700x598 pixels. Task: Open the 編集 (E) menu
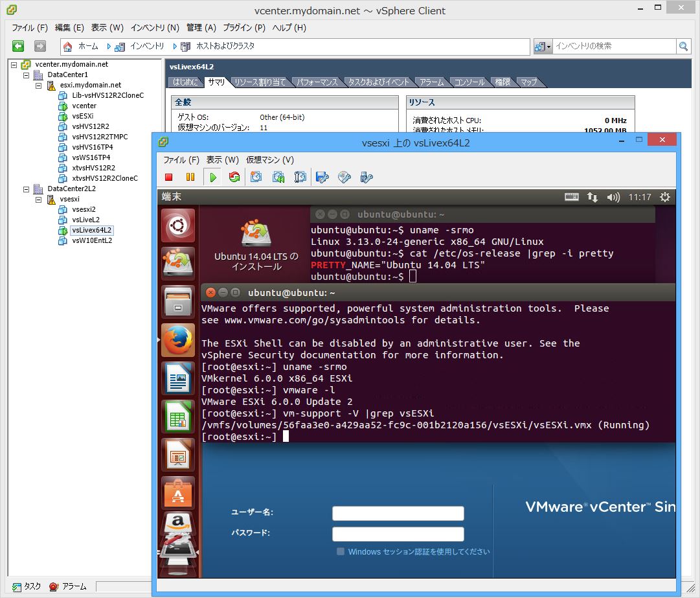pos(69,28)
